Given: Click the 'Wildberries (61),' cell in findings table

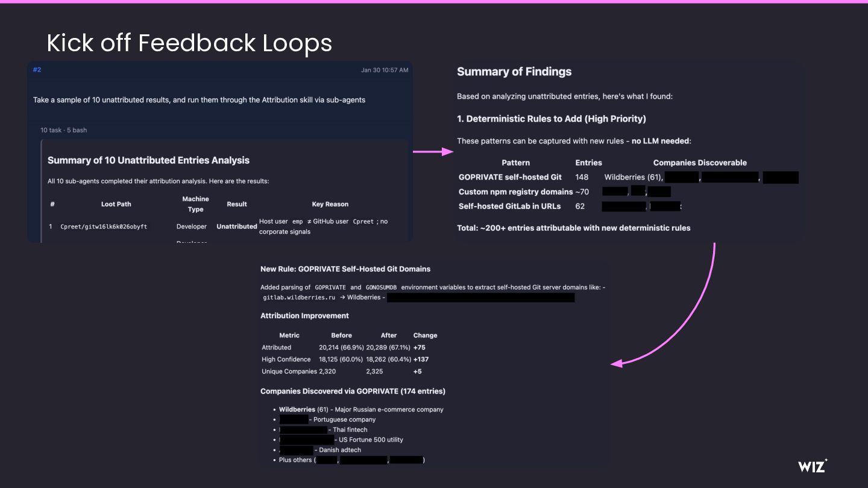Looking at the screenshot, I should [634, 177].
